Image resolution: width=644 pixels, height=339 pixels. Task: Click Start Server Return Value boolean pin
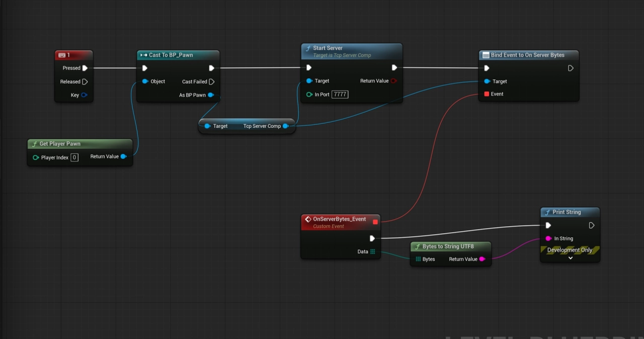click(393, 81)
